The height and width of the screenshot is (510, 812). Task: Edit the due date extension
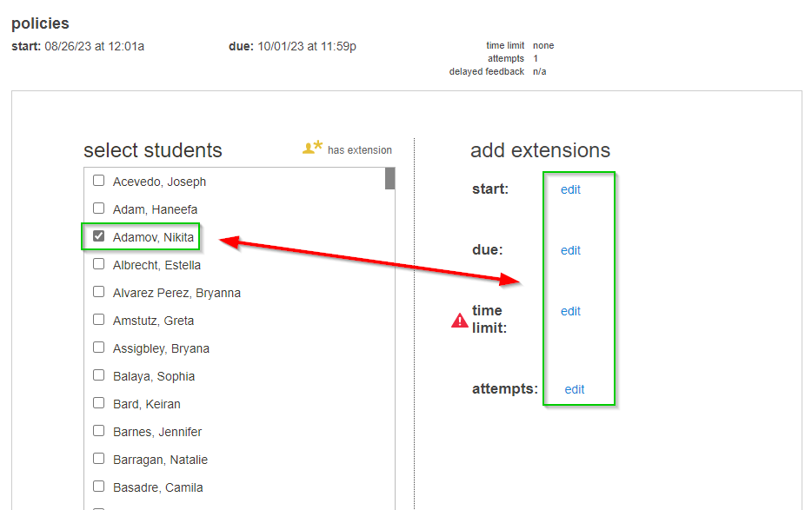pos(570,250)
